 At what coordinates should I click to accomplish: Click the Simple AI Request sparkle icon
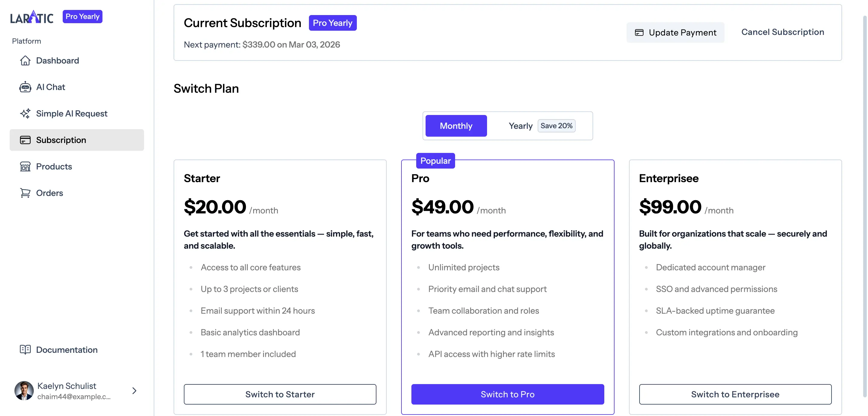[25, 113]
